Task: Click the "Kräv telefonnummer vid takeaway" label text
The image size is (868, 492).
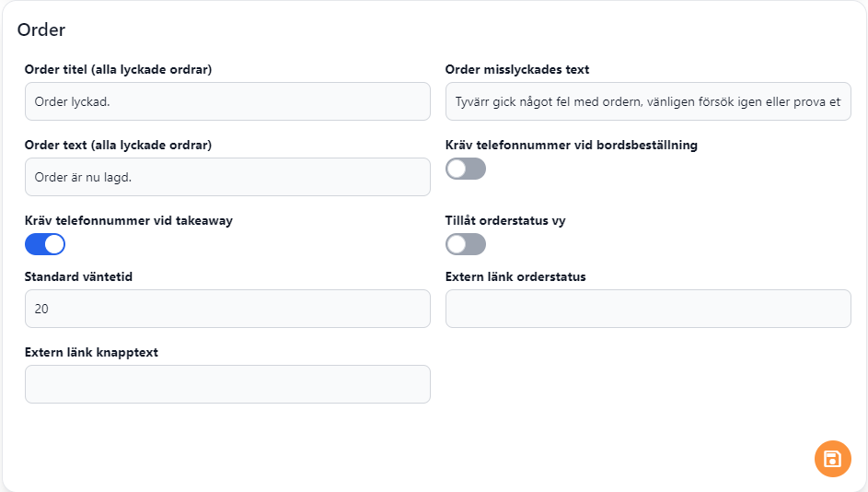Action: [129, 220]
